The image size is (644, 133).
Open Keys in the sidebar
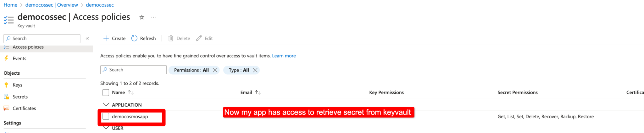click(17, 85)
